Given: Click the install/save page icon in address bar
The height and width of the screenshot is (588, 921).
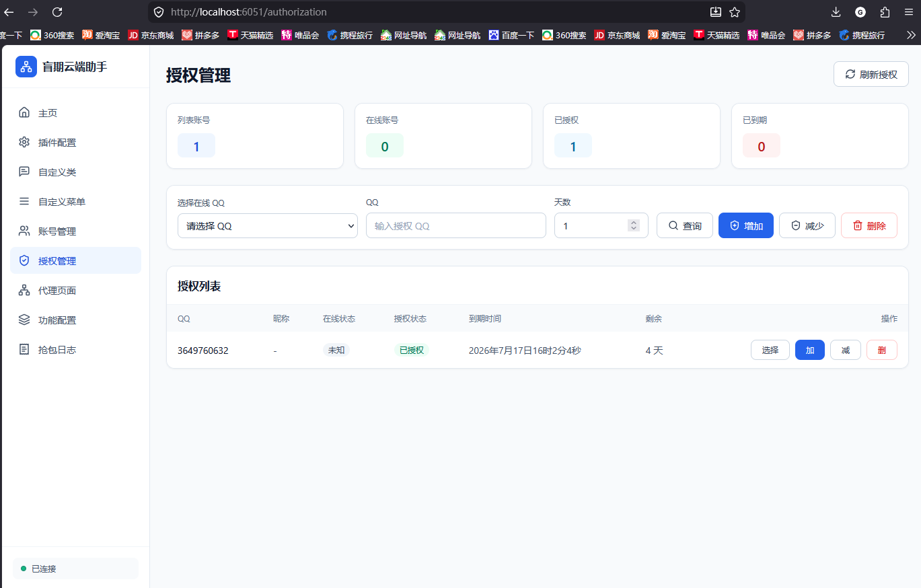Looking at the screenshot, I should [716, 12].
